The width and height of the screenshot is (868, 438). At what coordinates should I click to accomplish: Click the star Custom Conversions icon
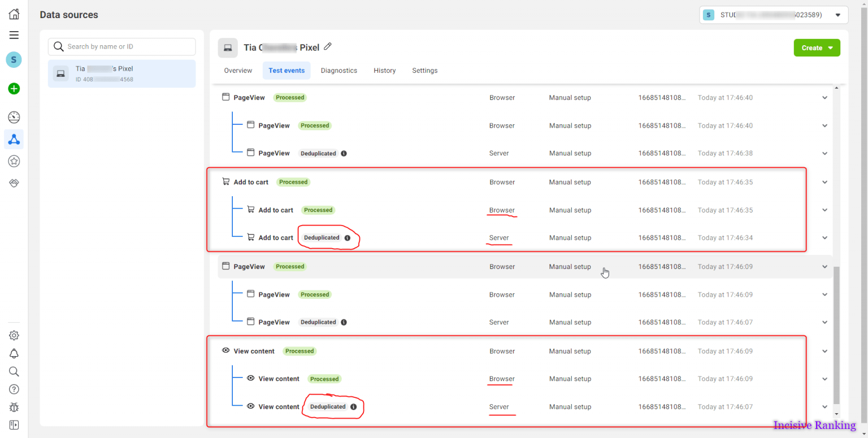click(x=14, y=162)
